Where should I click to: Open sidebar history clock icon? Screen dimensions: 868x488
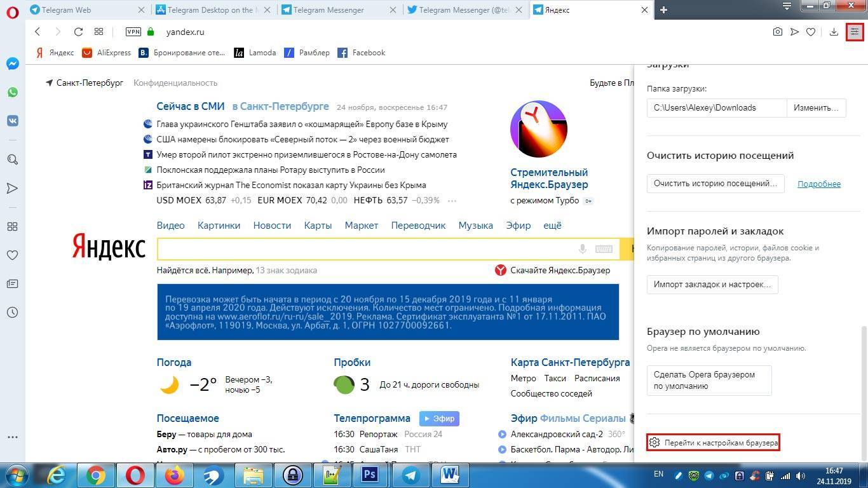tap(12, 313)
